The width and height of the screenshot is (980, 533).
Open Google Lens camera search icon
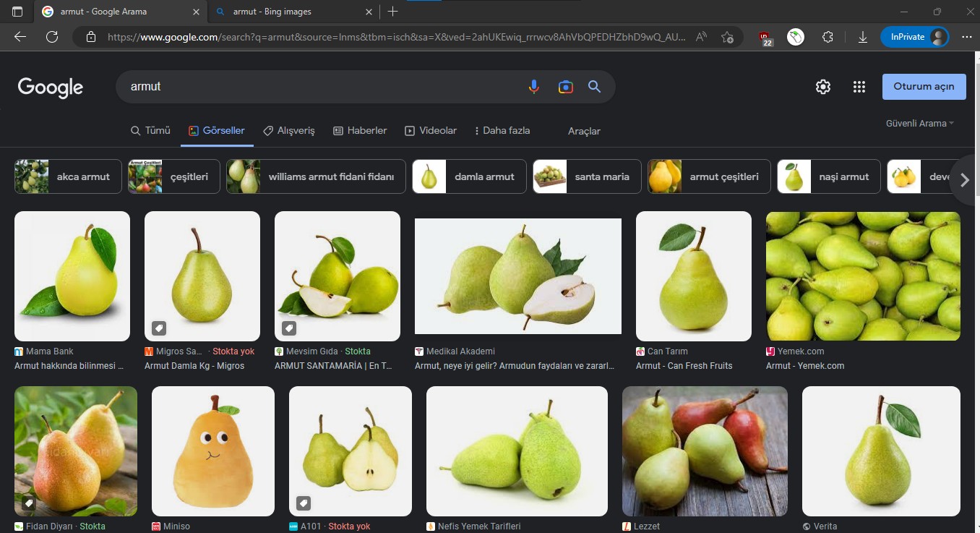565,87
